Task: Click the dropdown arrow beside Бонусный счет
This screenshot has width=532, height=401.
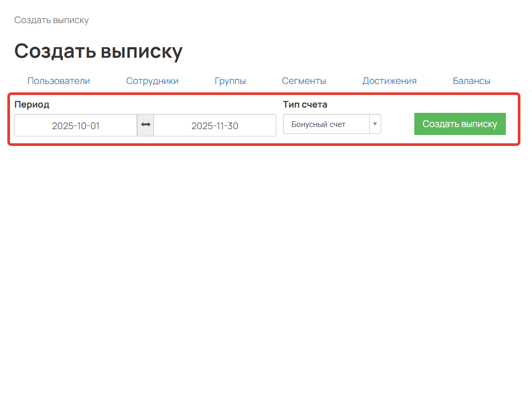Action: pos(375,124)
